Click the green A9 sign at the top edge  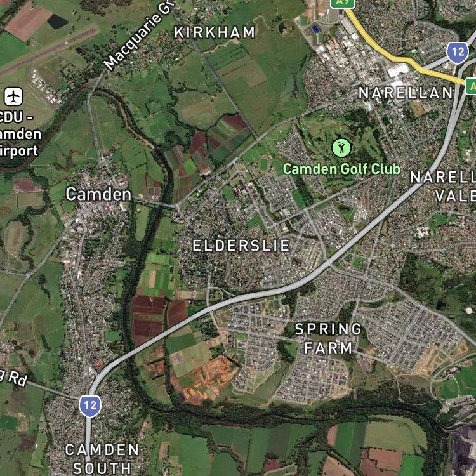tap(343, 4)
